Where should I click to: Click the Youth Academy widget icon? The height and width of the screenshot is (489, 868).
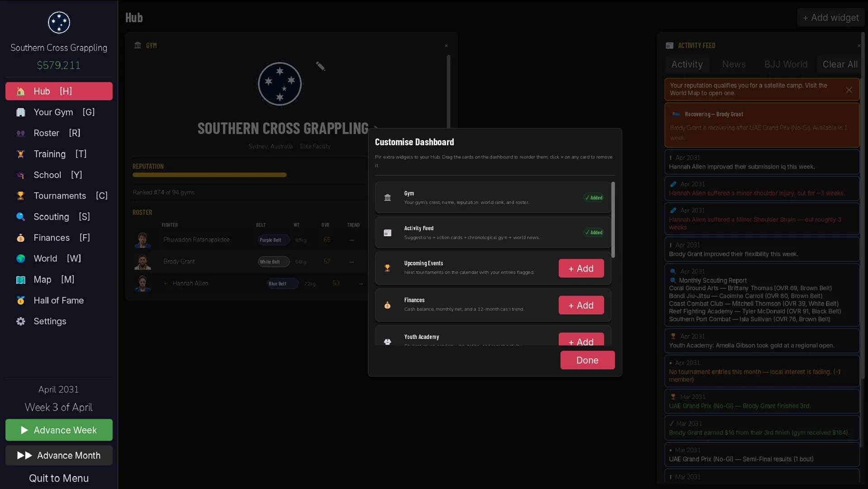coord(387,341)
